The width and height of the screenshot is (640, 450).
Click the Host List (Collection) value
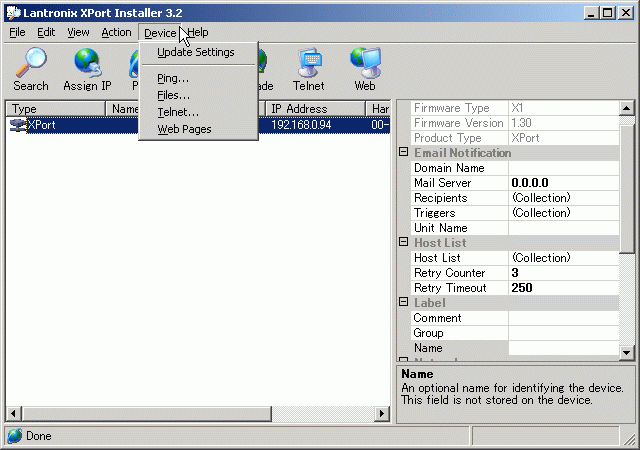point(564,258)
